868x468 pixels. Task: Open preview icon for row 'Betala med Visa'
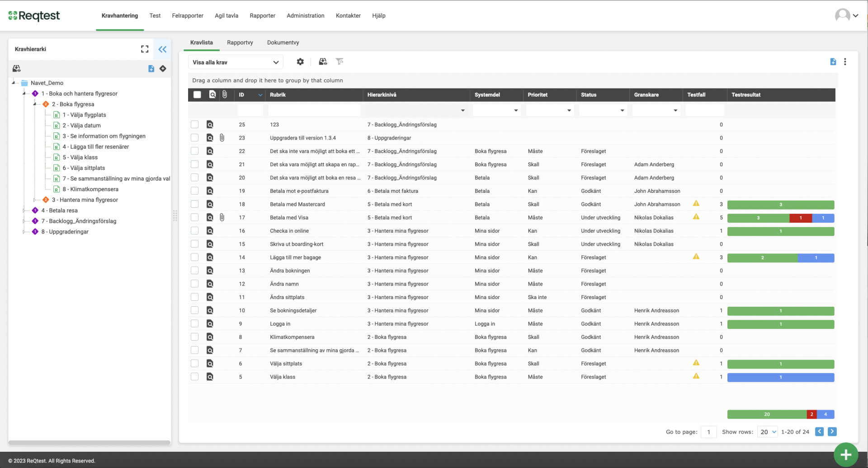210,217
